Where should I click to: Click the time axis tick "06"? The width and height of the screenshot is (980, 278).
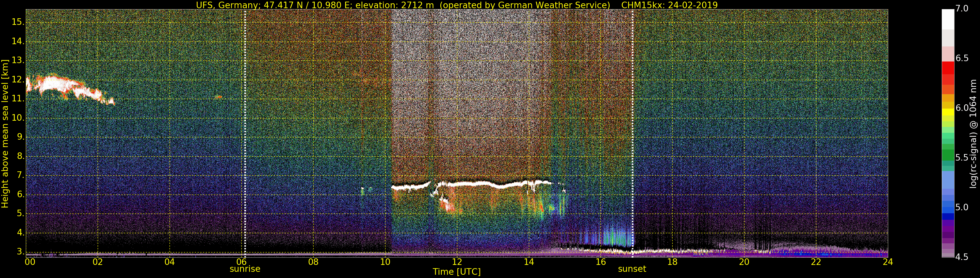(242, 262)
